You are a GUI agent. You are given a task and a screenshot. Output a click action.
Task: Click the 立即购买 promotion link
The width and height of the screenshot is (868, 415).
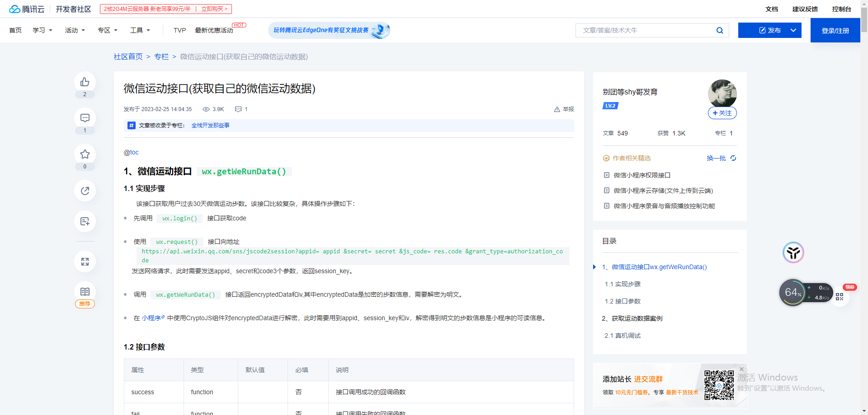(214, 9)
